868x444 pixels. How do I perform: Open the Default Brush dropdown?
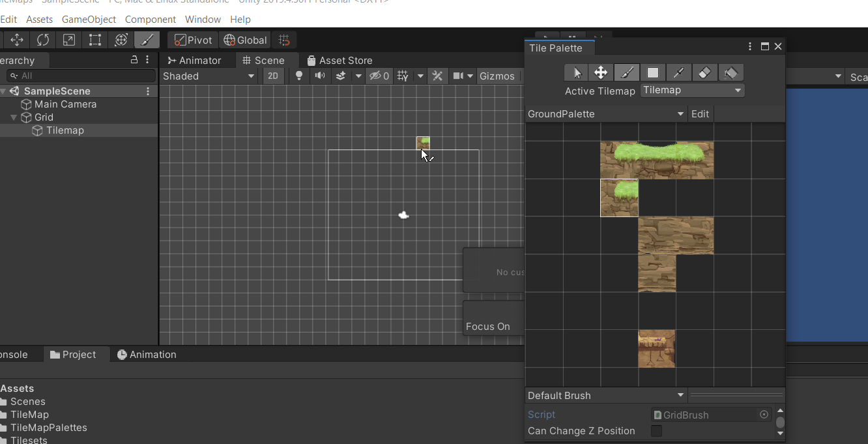point(606,395)
